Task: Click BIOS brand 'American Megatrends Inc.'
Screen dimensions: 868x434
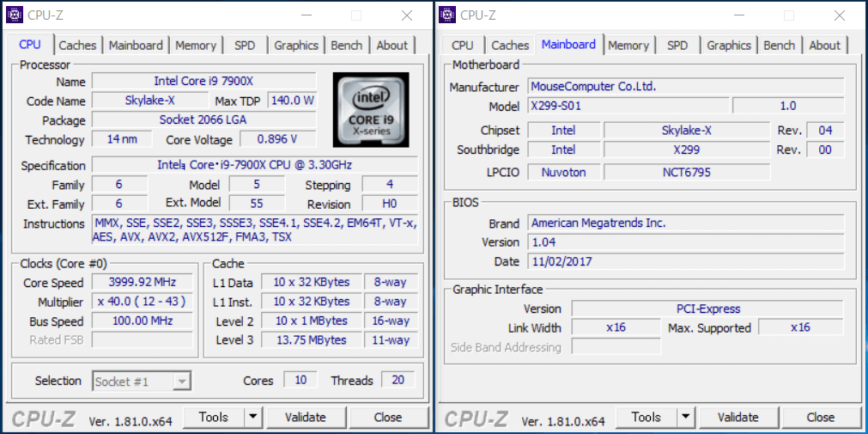Action: [686, 223]
